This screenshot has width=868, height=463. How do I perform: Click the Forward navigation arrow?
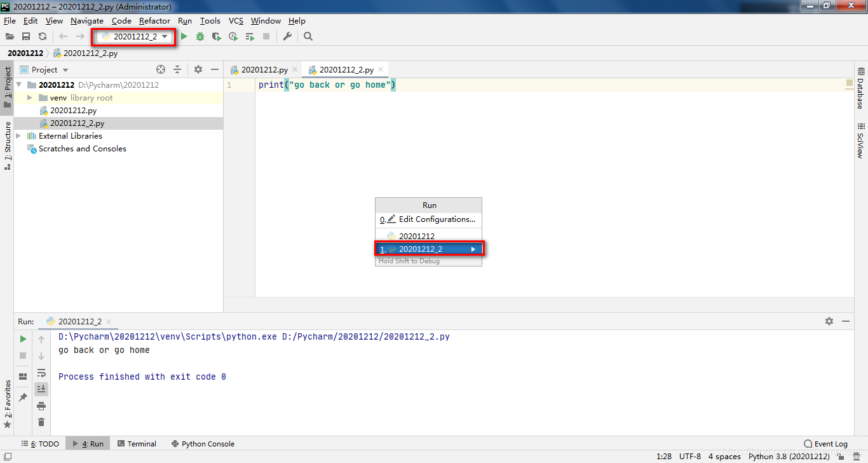coord(80,36)
